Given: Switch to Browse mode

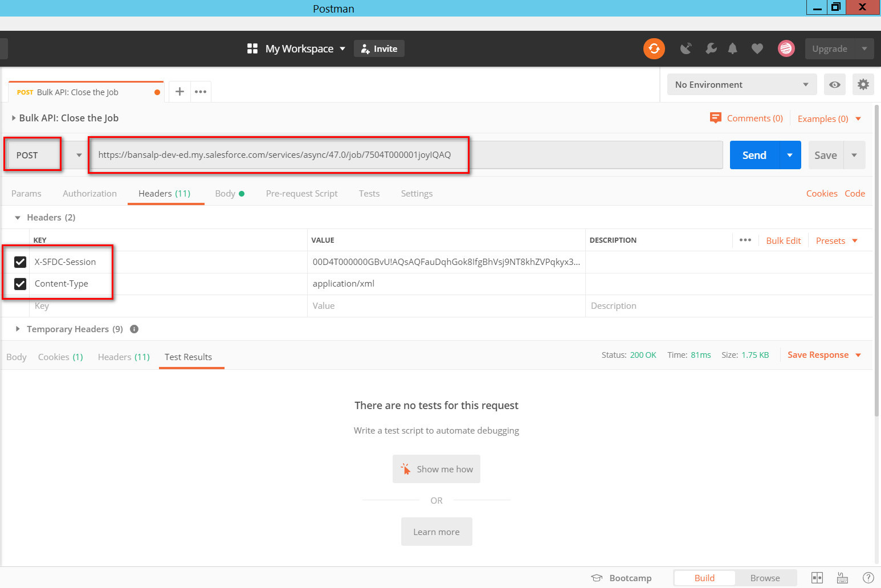Looking at the screenshot, I should click(x=765, y=578).
